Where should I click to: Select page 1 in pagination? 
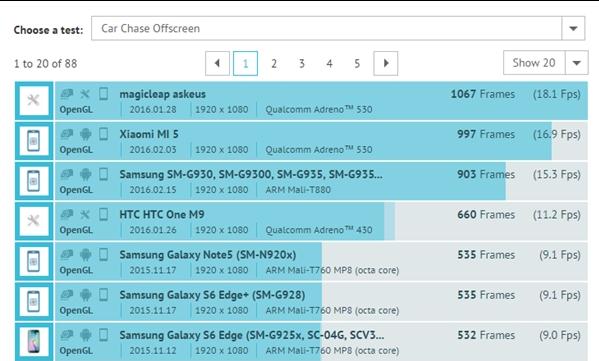[x=245, y=63]
